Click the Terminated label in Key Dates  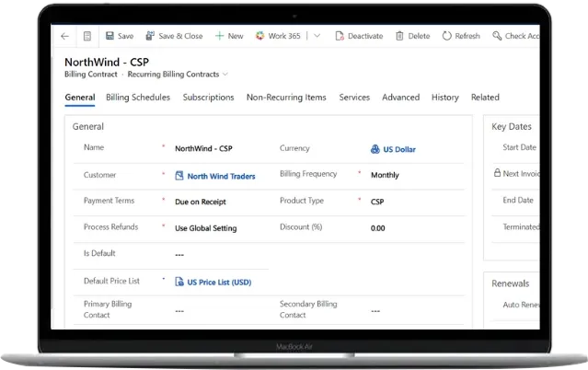pos(521,226)
